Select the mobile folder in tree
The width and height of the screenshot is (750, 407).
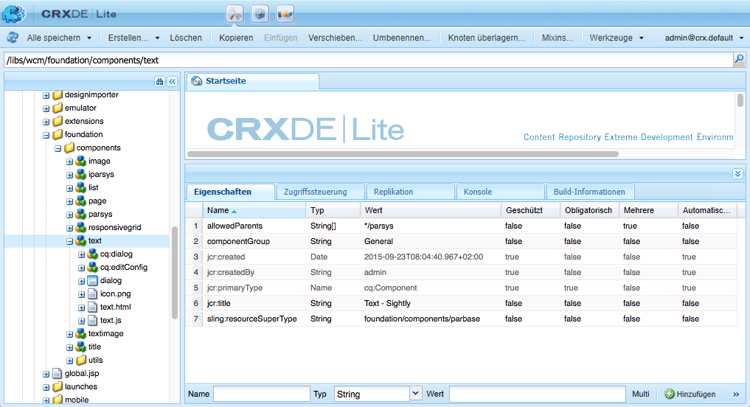[x=77, y=400]
